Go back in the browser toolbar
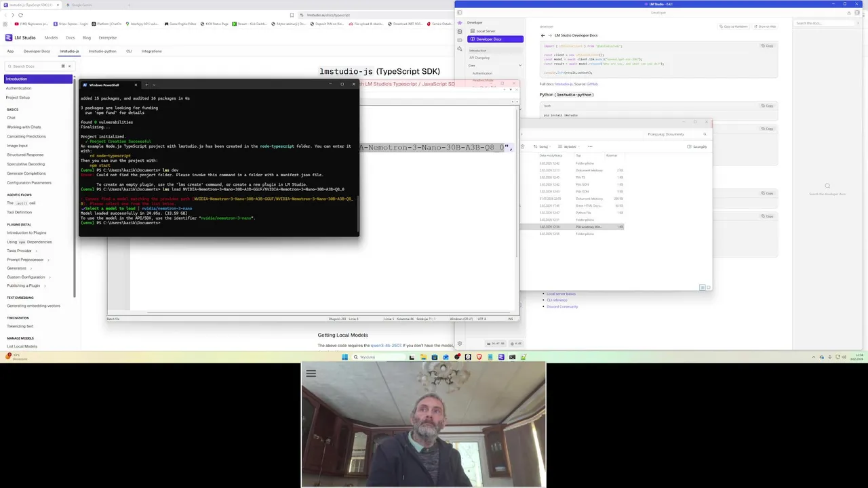Viewport: 868px width, 488px height. pyautogui.click(x=5, y=15)
